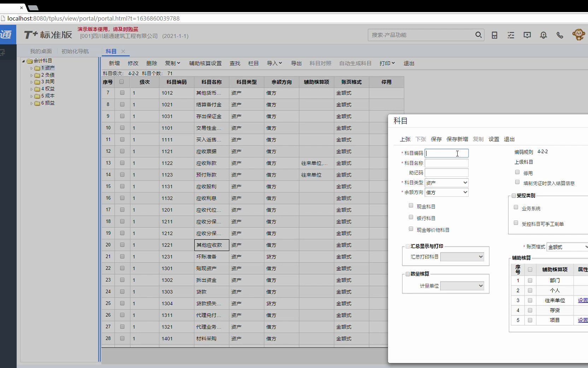The image size is (588, 368).
Task: Collapse the 会计科目 root node
Action: (24, 61)
